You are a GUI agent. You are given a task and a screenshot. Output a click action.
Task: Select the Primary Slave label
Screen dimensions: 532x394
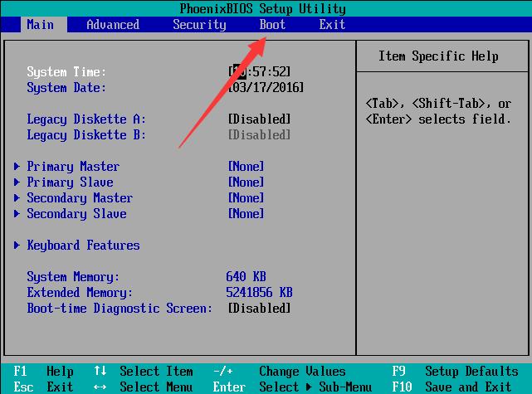coord(70,182)
